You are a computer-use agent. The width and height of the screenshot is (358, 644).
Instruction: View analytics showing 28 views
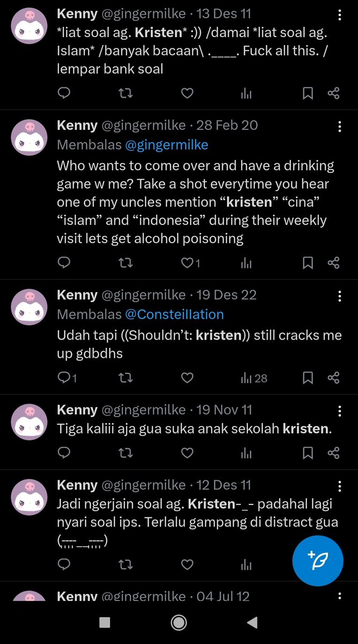[x=254, y=378]
